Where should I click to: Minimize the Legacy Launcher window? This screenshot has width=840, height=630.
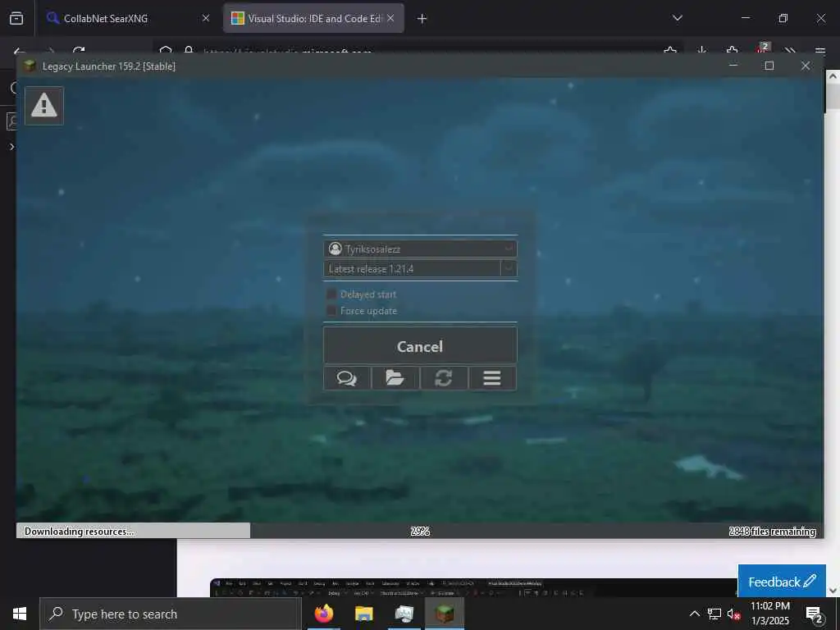tap(733, 66)
